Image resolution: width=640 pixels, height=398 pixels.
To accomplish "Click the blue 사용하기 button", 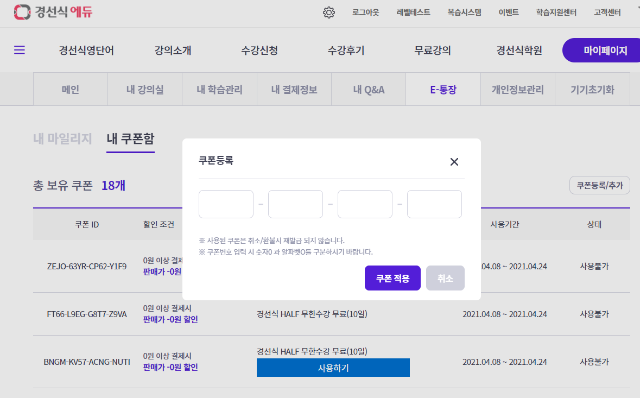I will (x=333, y=368).
